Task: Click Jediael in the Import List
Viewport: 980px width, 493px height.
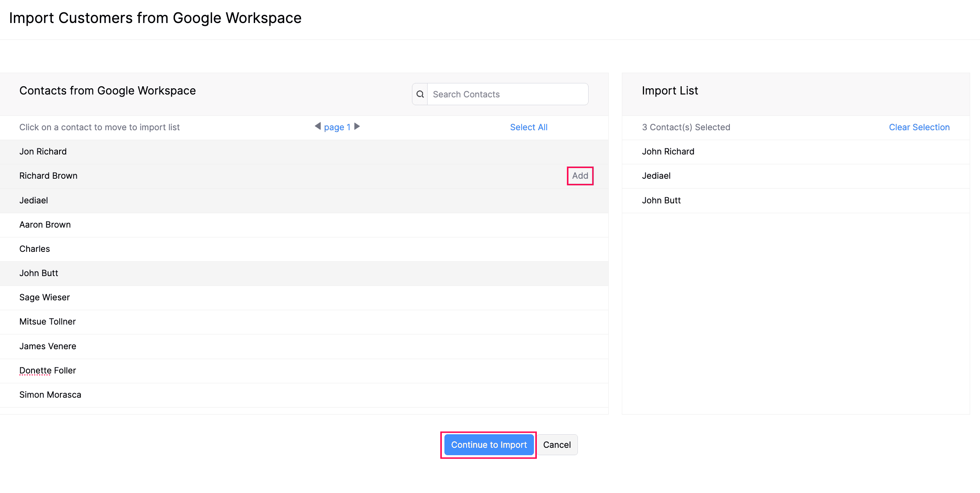Action: point(656,176)
